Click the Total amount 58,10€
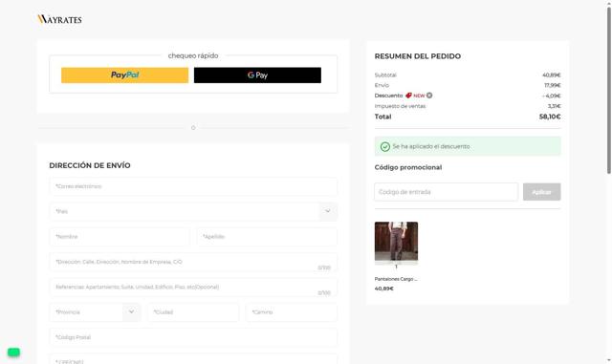 [x=550, y=117]
